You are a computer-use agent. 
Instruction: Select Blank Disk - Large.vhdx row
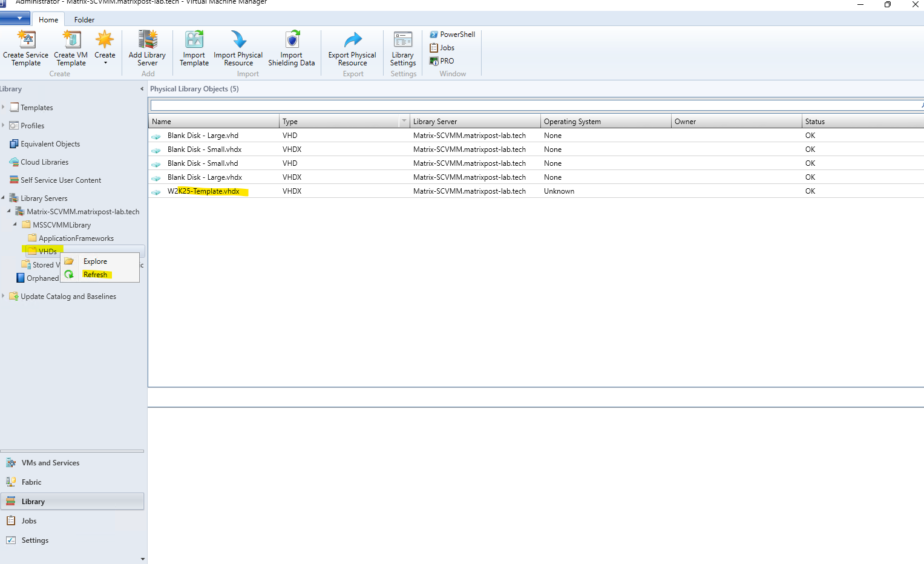(x=536, y=177)
